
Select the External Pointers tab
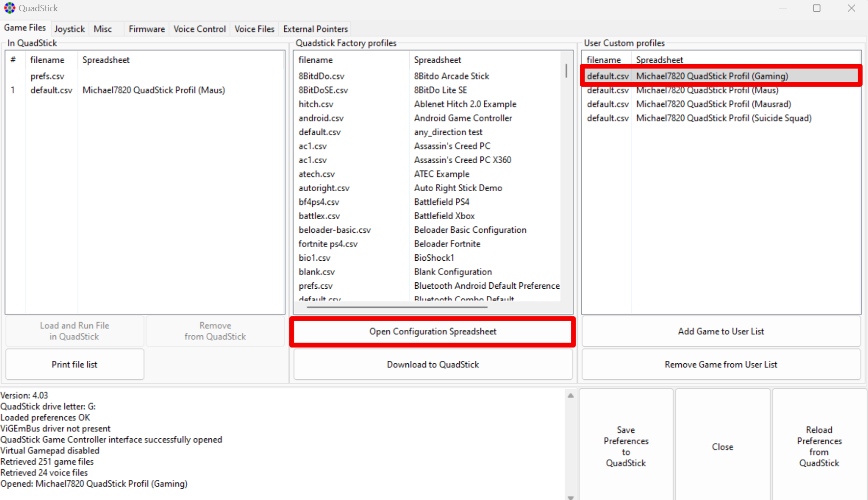(316, 29)
